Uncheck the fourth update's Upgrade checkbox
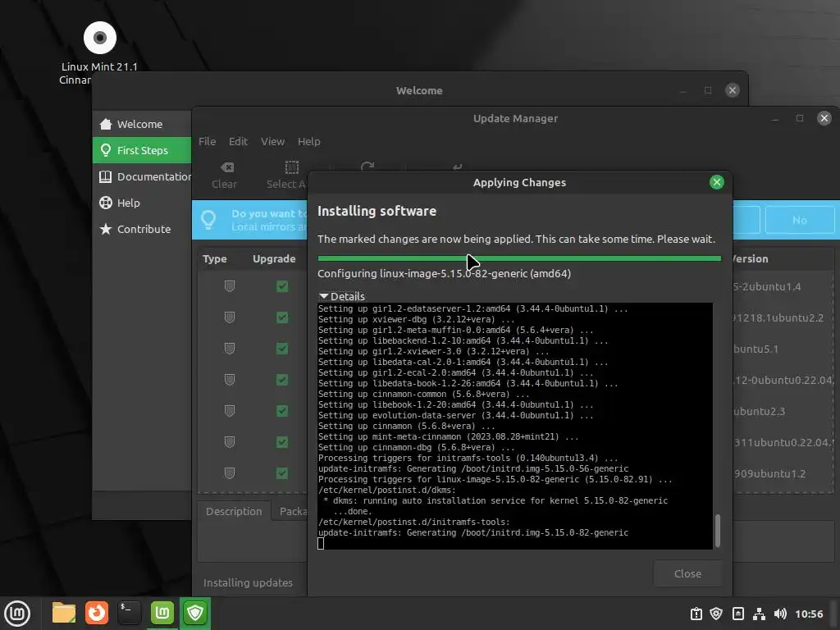The height and width of the screenshot is (630, 840). (x=282, y=380)
